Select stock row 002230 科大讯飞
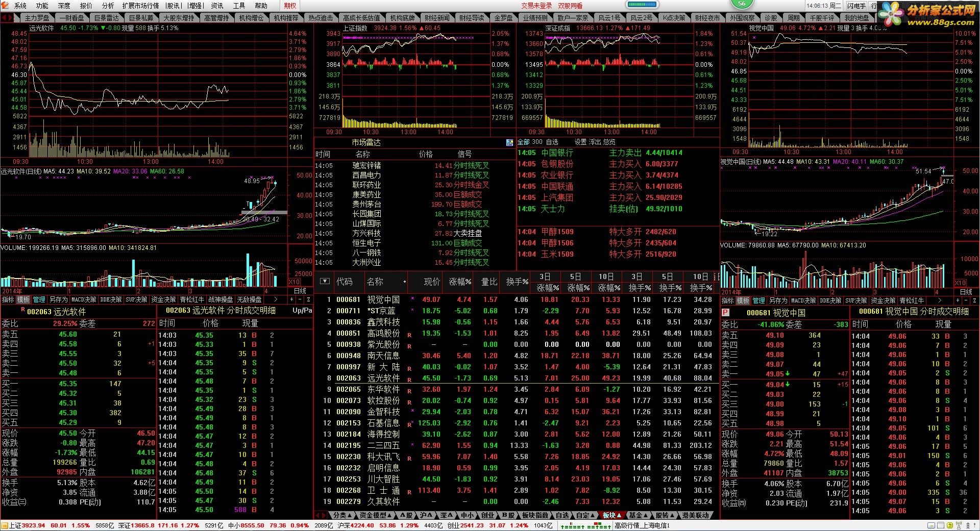The width and height of the screenshot is (980, 531). (x=516, y=457)
